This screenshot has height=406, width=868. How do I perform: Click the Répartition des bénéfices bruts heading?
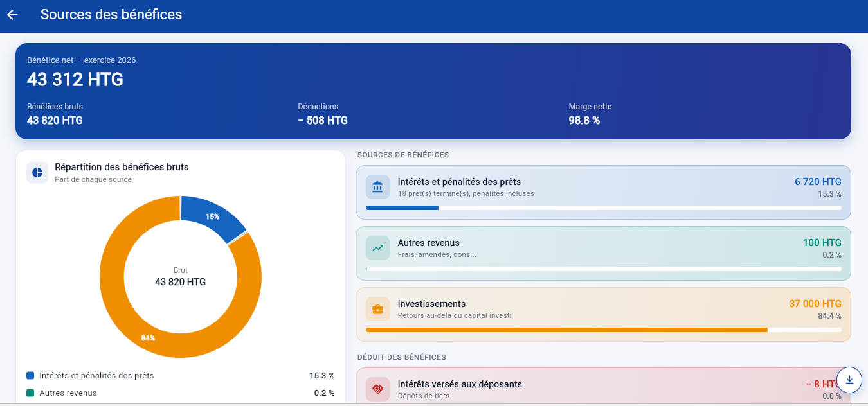point(122,167)
